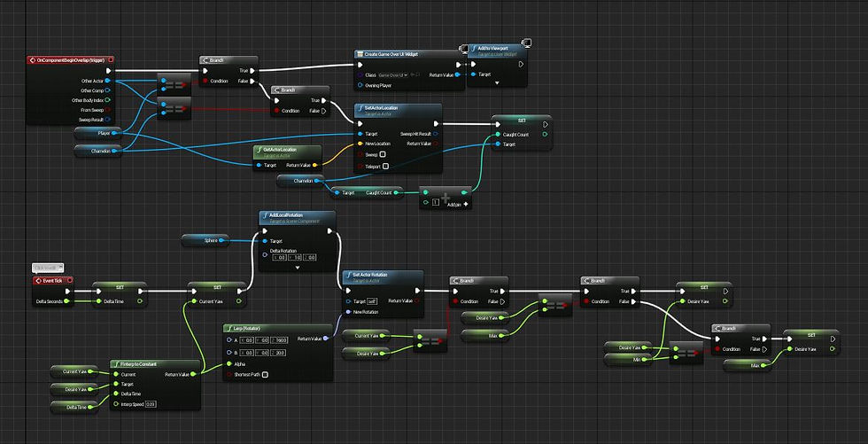Select the Create Game Over UI Widget node header
Screen dimensions: 868x444
pyautogui.click(x=407, y=54)
